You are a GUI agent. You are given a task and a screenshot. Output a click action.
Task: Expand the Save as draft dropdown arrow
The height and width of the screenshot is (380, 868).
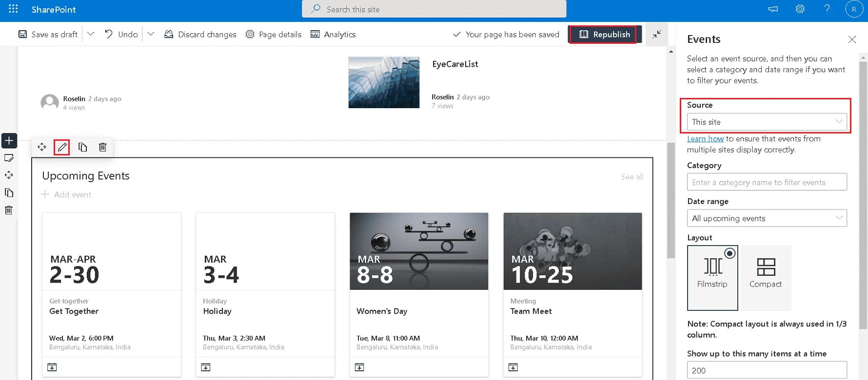91,34
